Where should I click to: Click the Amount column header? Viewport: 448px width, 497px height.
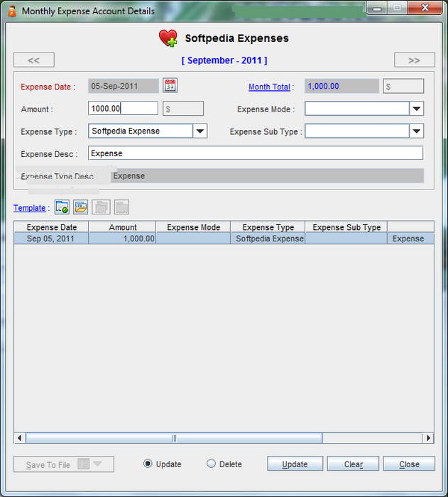tap(122, 227)
